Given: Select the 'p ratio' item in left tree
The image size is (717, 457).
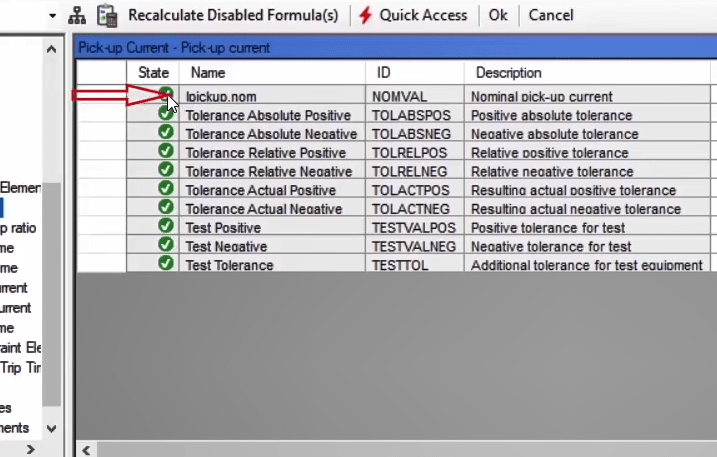Looking at the screenshot, I should pos(19,228).
